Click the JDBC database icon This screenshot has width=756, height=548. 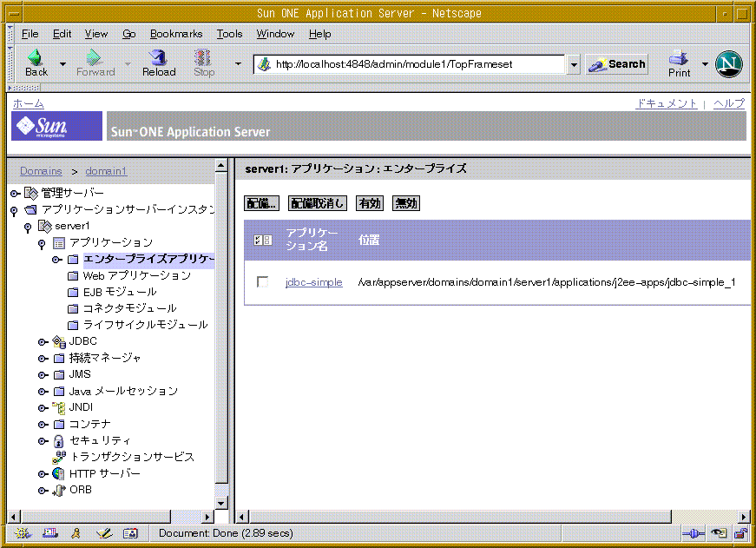(59, 341)
